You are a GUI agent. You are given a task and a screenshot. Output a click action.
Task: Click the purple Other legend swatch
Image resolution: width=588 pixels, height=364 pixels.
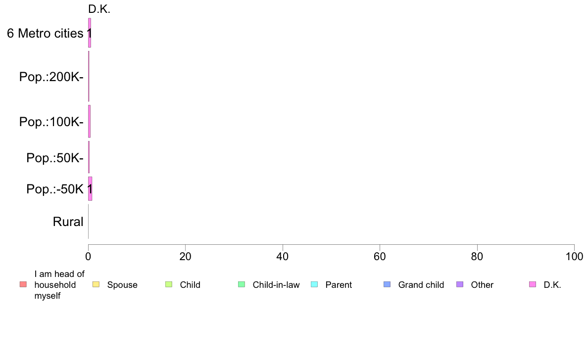(x=460, y=284)
